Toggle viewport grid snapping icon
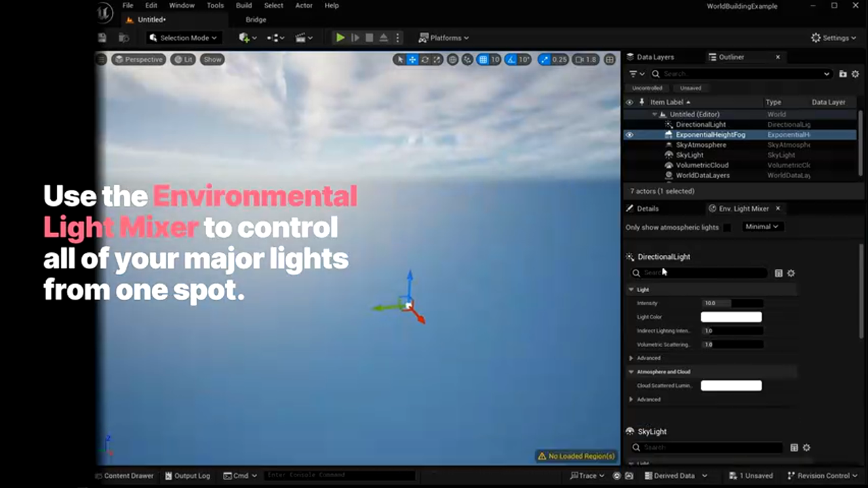The image size is (868, 488). (483, 60)
